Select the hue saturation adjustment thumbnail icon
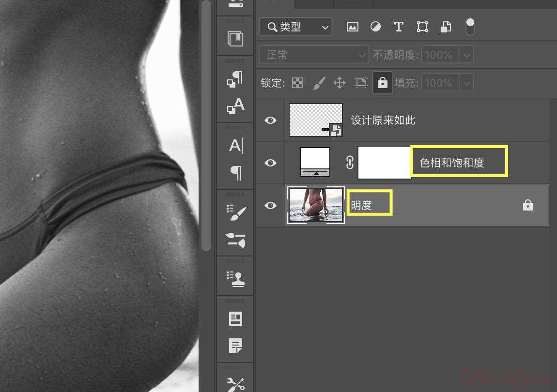Image resolution: width=557 pixels, height=392 pixels. click(315, 162)
